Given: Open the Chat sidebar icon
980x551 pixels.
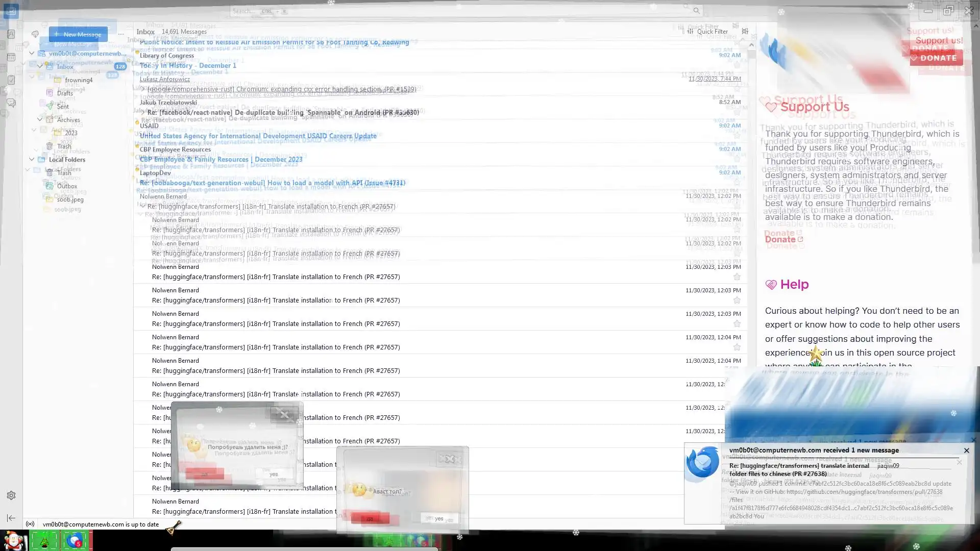Looking at the screenshot, I should point(11,103).
